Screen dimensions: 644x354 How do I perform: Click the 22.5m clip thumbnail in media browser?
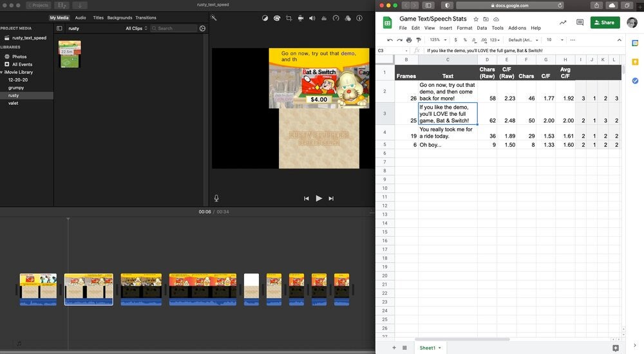pos(70,54)
